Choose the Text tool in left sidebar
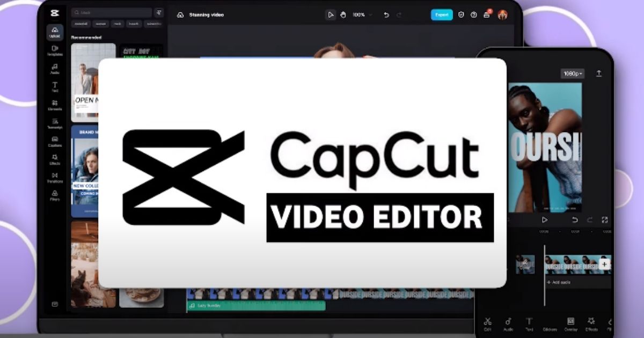 point(55,86)
